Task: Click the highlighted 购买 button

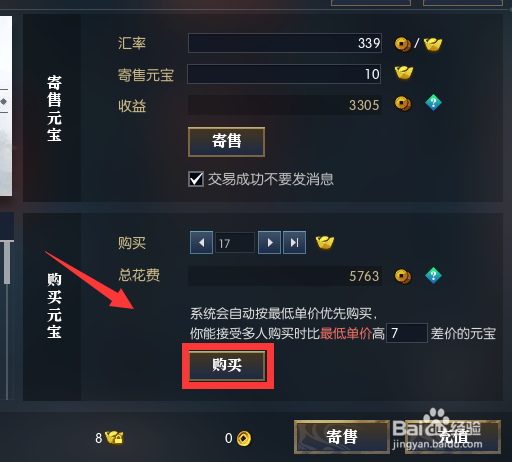Action: [x=227, y=365]
